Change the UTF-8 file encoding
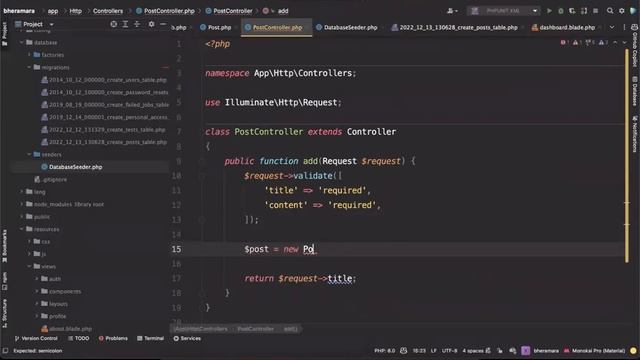 pyautogui.click(x=449, y=351)
